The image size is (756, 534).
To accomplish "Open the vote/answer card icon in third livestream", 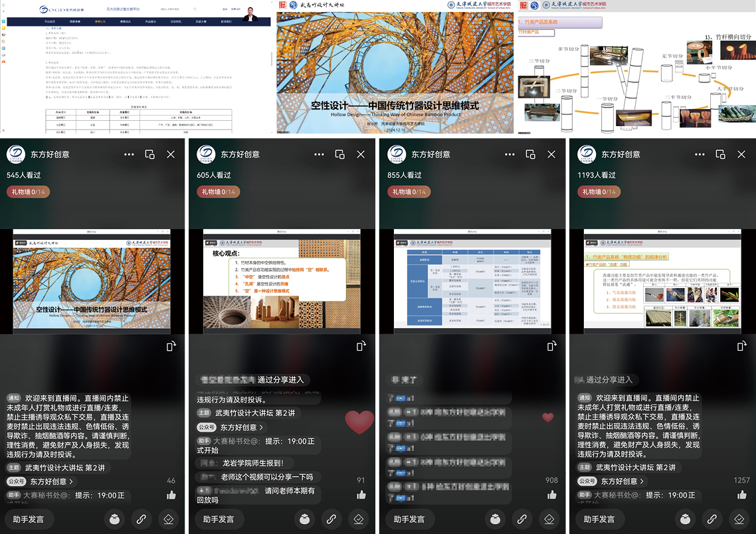I will coord(549,519).
